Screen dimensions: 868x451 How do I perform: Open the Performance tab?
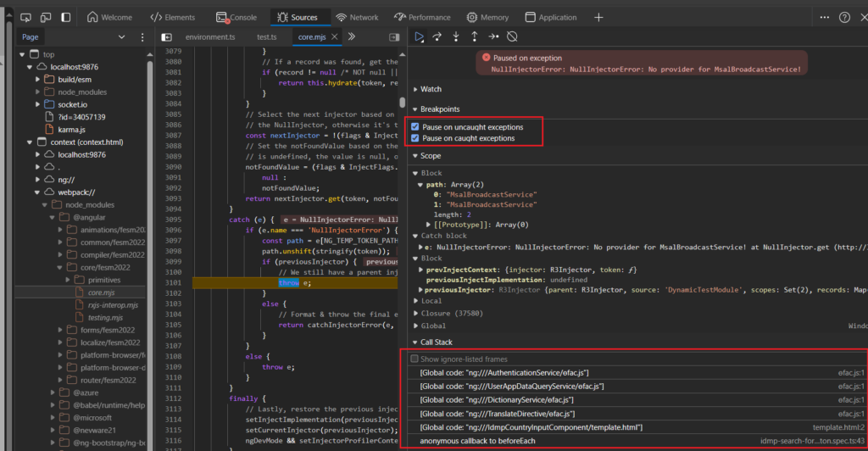coord(422,17)
